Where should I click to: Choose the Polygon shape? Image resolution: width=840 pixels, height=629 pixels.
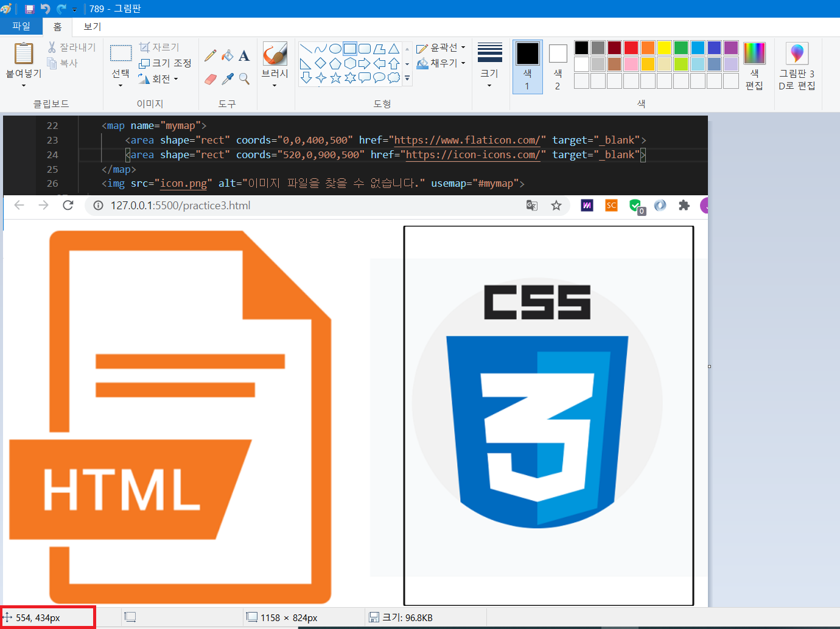click(379, 49)
